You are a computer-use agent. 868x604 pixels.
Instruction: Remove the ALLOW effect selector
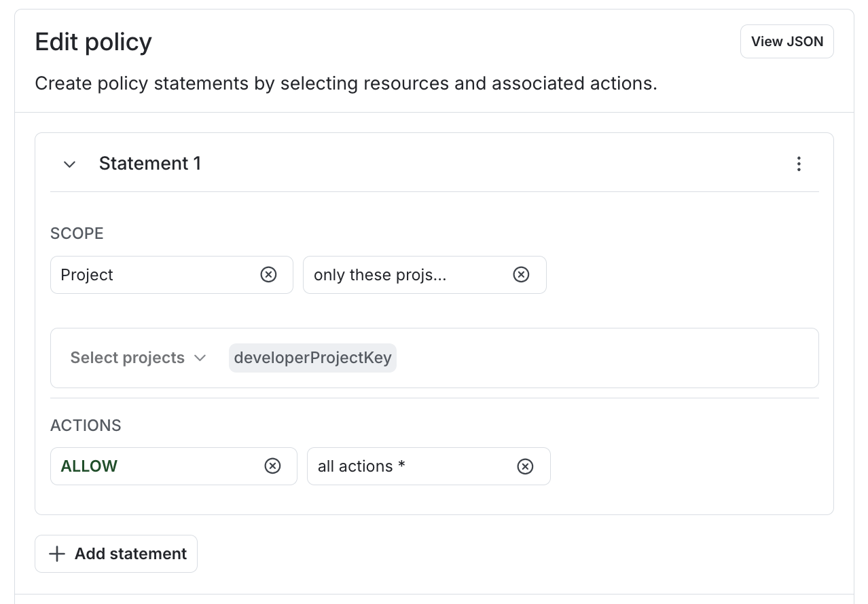(272, 466)
